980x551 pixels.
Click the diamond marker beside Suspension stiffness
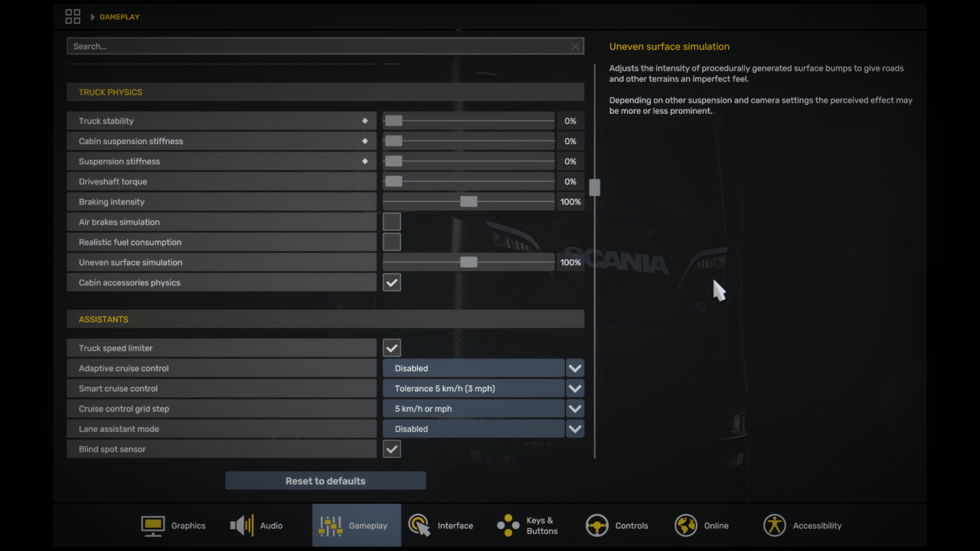coord(365,161)
